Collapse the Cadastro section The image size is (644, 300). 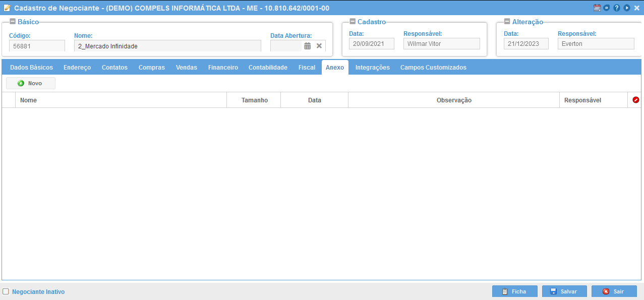tap(353, 22)
